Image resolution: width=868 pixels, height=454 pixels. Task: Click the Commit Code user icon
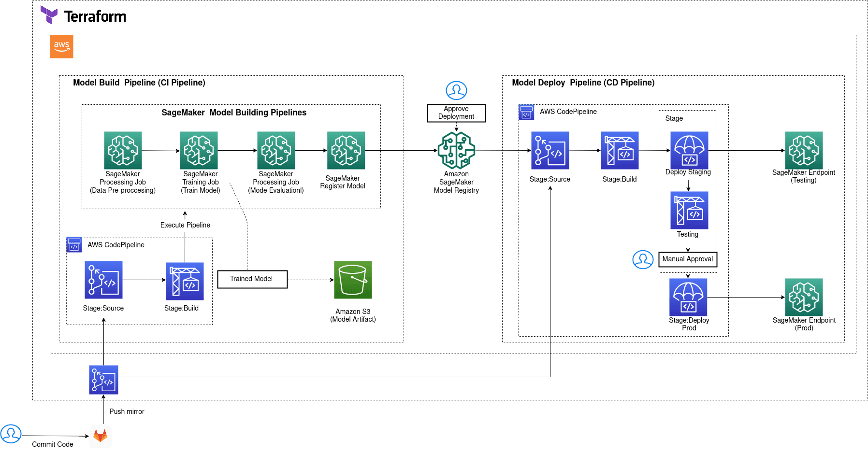click(x=11, y=434)
